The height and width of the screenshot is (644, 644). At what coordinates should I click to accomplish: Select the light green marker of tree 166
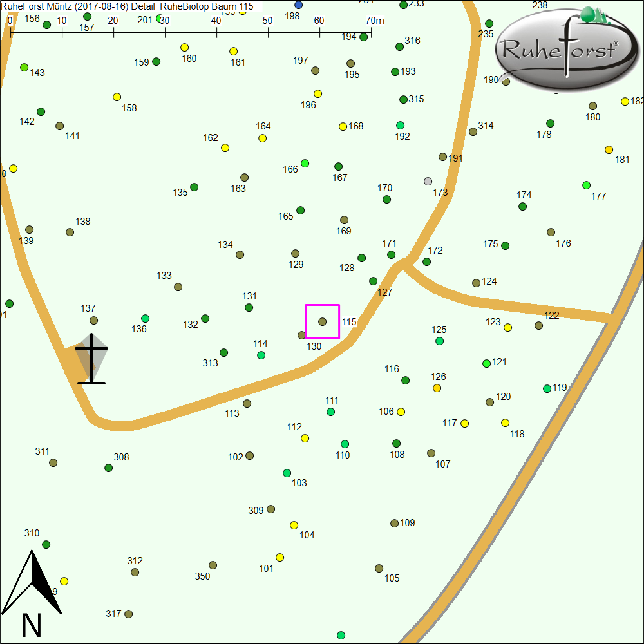(305, 163)
